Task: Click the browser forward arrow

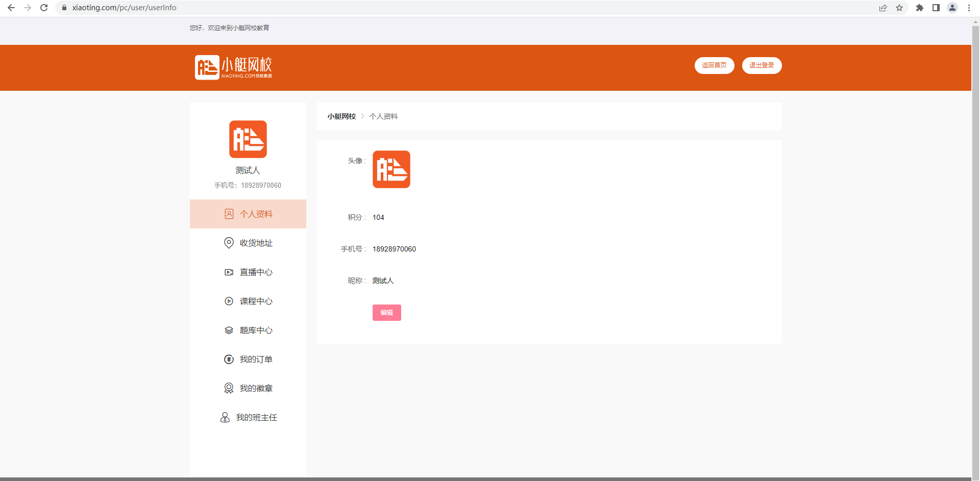Action: click(x=28, y=8)
